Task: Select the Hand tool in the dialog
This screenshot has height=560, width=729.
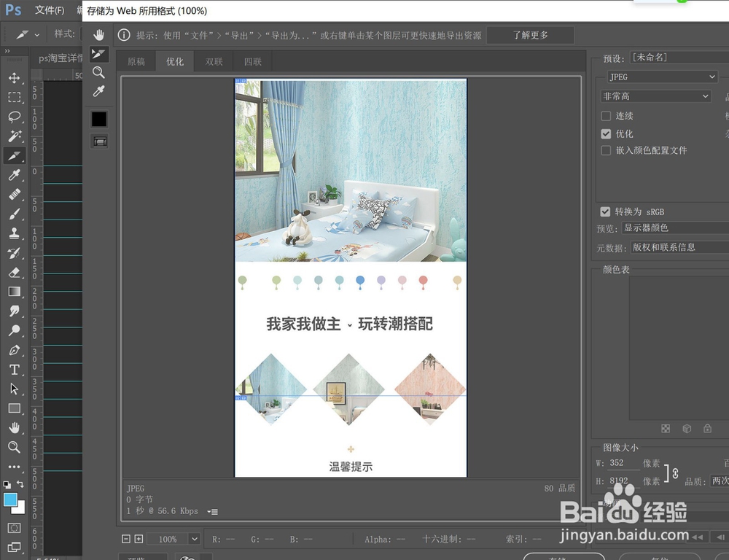Action: tap(98, 34)
